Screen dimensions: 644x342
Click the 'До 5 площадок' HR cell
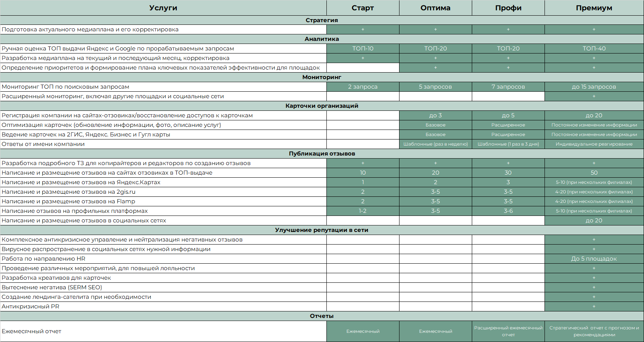pos(593,259)
